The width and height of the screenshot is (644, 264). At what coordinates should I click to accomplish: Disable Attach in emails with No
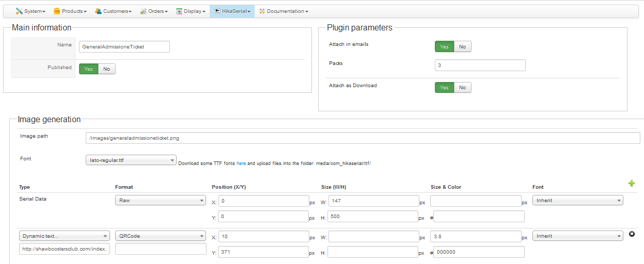[462, 47]
